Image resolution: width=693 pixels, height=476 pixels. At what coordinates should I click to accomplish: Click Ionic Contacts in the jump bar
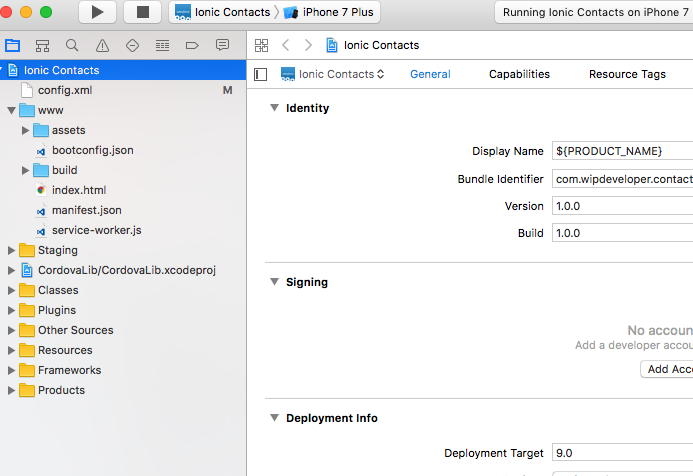[373, 45]
